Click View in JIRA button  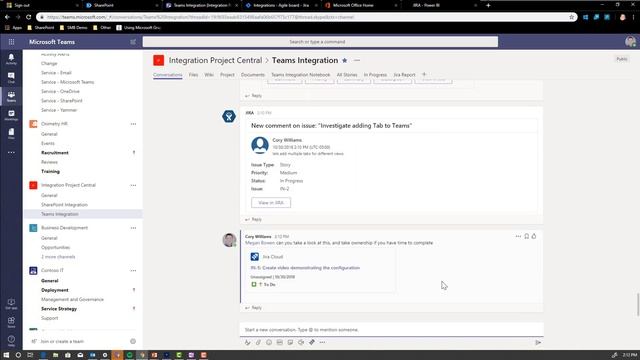[x=271, y=202]
